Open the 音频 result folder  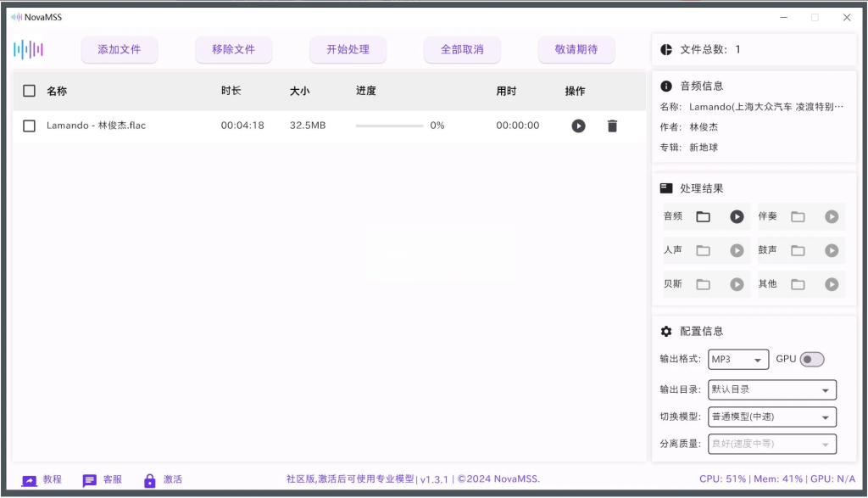point(703,216)
